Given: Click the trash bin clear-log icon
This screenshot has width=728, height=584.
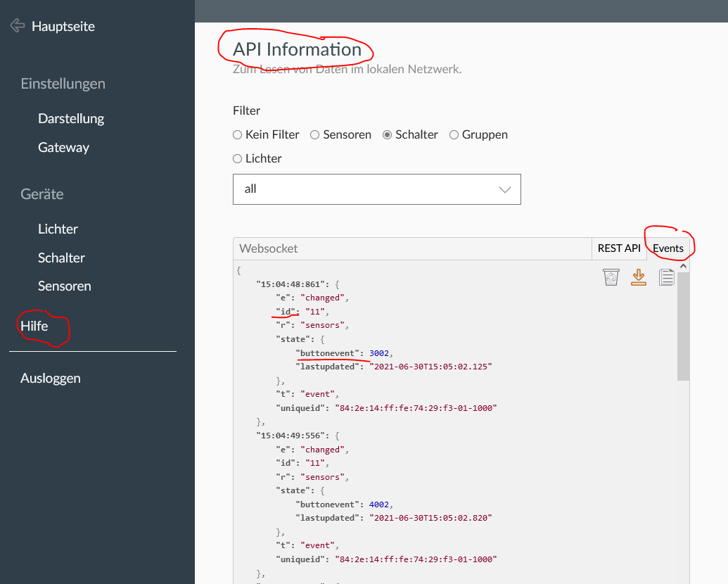Looking at the screenshot, I should click(x=611, y=277).
